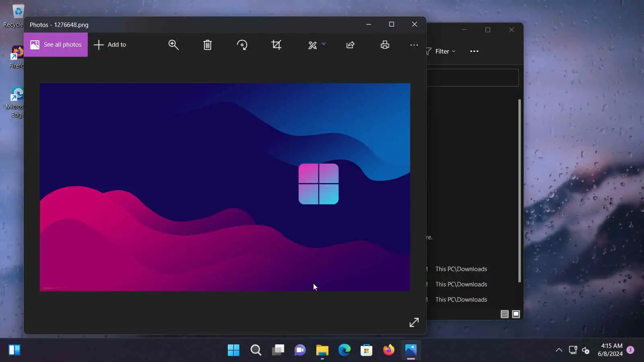Select the Microsoft Edge desktop shortcut
The height and width of the screenshot is (362, 644).
[15, 102]
